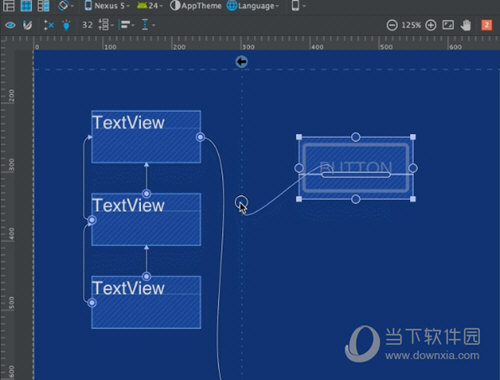Click the guideline arrow toggle handle
Viewport: 500px width, 380px height.
click(x=242, y=62)
